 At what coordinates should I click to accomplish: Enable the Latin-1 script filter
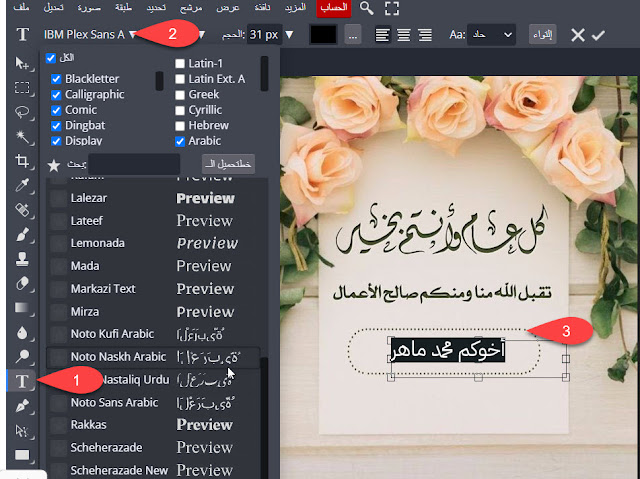[180, 63]
